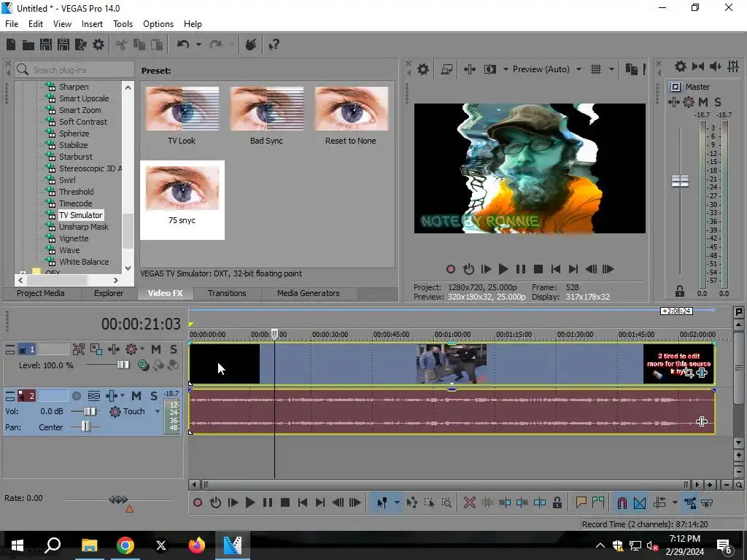Open the Preview (Auto) quality dropdown
Viewport: 747px width, 560px height.
578,69
